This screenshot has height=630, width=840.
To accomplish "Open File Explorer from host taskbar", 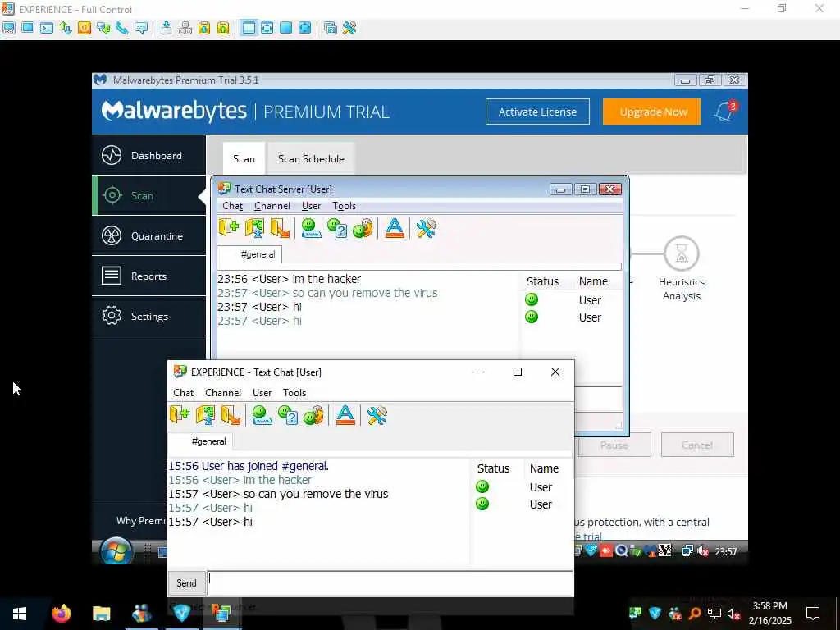I will (x=101, y=613).
